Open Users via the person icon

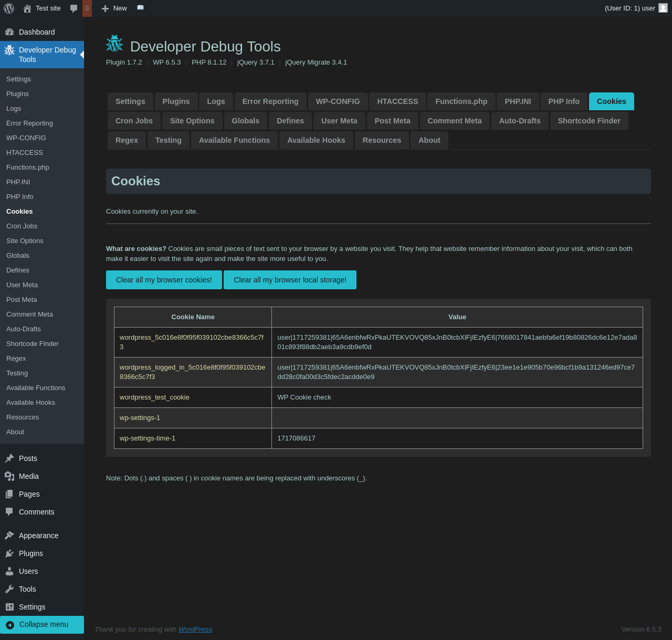9,571
